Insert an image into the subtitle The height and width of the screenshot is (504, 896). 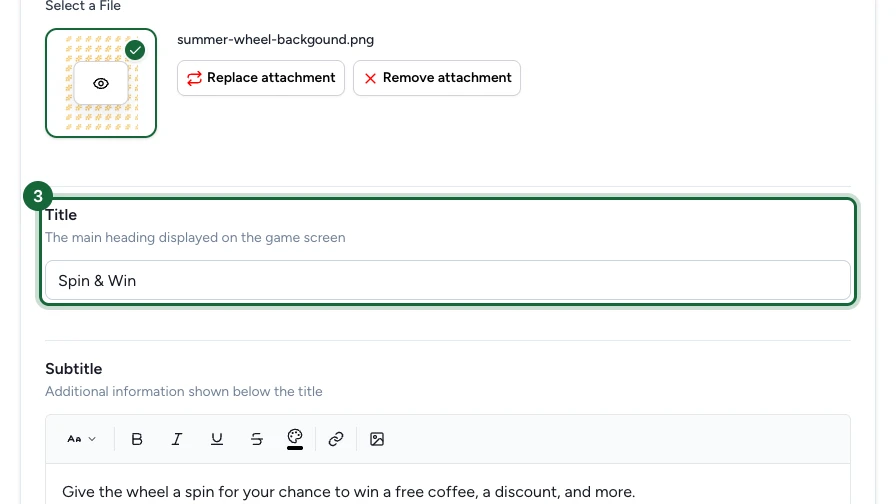tap(377, 439)
